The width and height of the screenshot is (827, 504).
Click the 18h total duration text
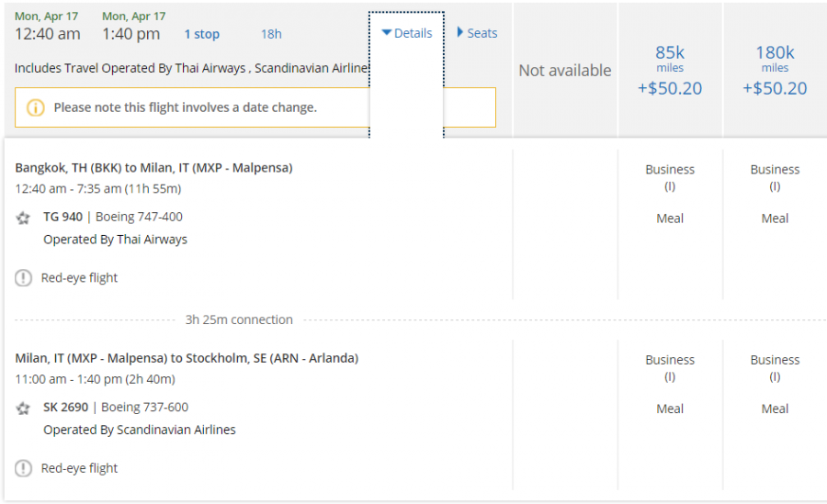271,34
